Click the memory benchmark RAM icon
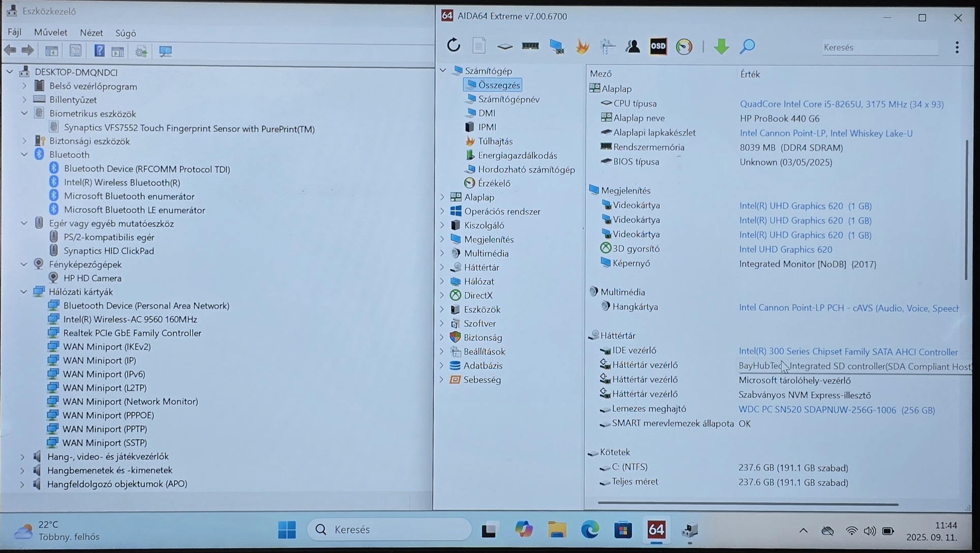 [530, 47]
